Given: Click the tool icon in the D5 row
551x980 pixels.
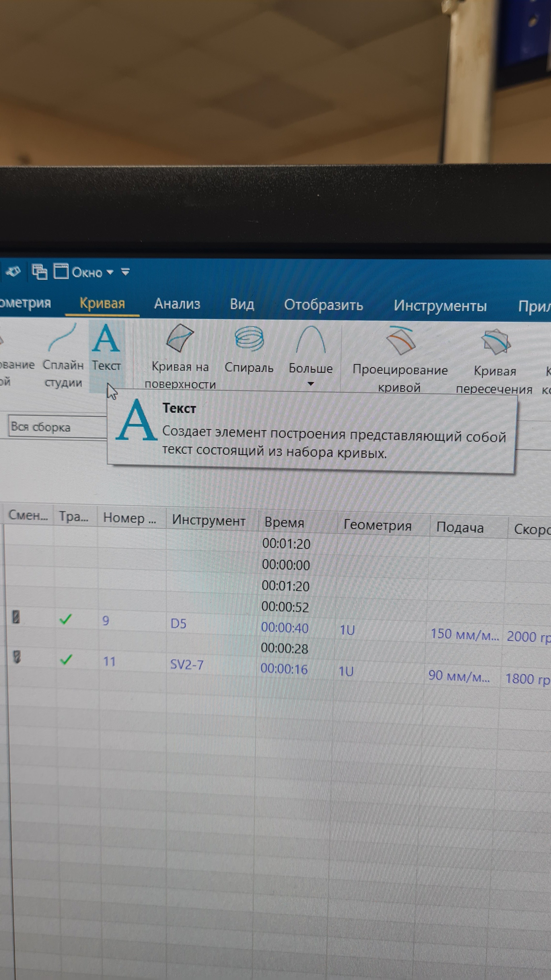Looking at the screenshot, I should click(x=16, y=617).
